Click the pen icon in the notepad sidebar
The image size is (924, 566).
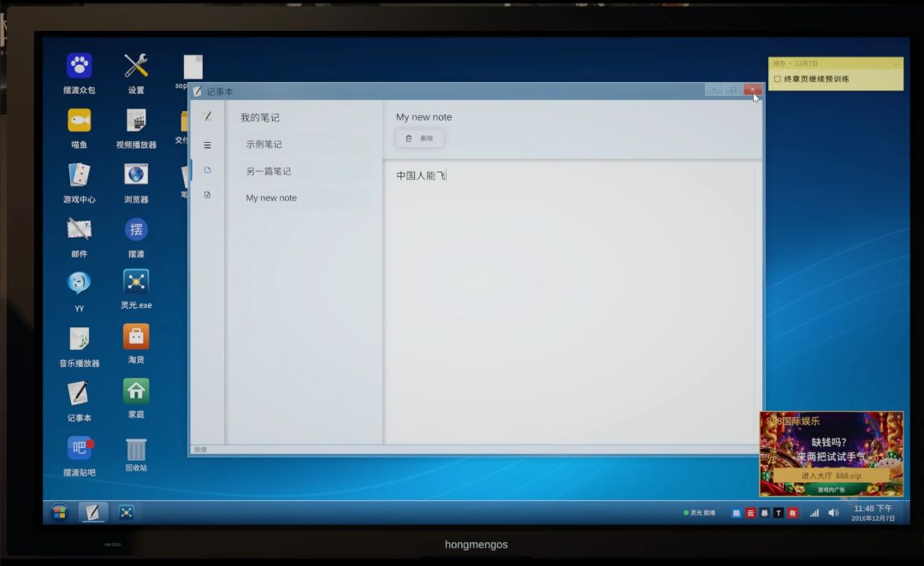click(207, 116)
